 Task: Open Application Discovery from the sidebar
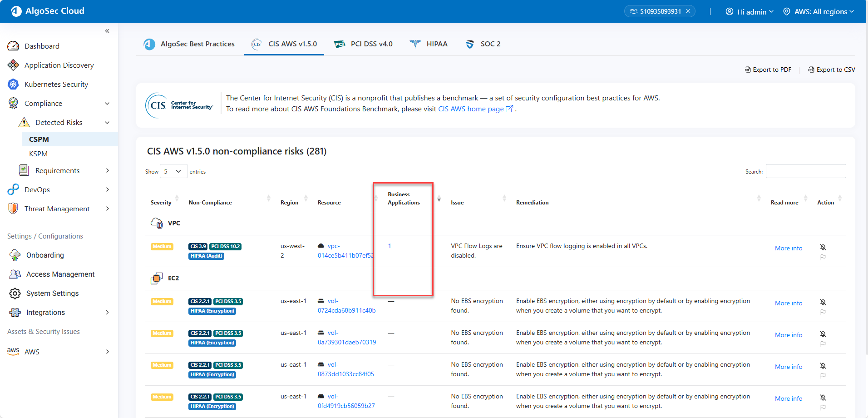pos(59,65)
